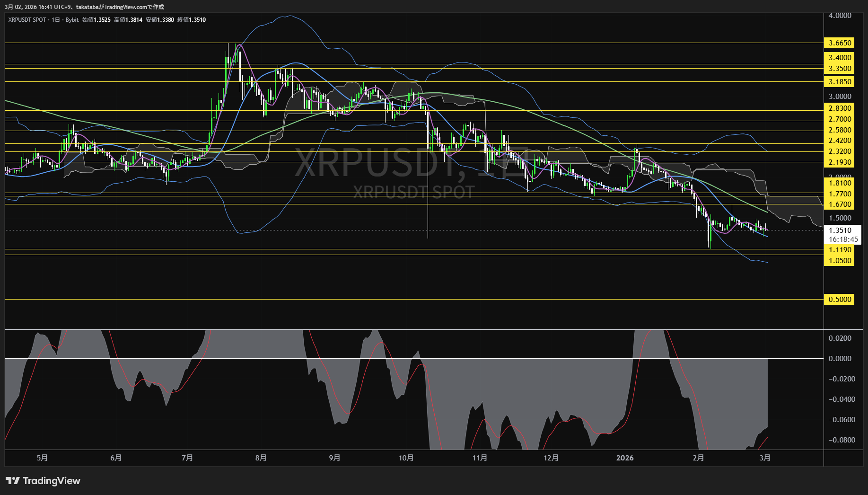Click the 9月 time axis label
This screenshot has height=495, width=868.
[334, 458]
